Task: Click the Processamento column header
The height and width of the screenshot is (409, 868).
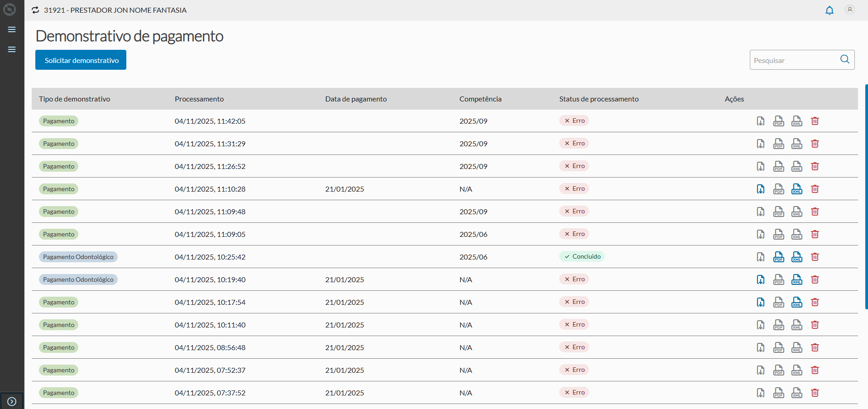Action: (x=199, y=99)
